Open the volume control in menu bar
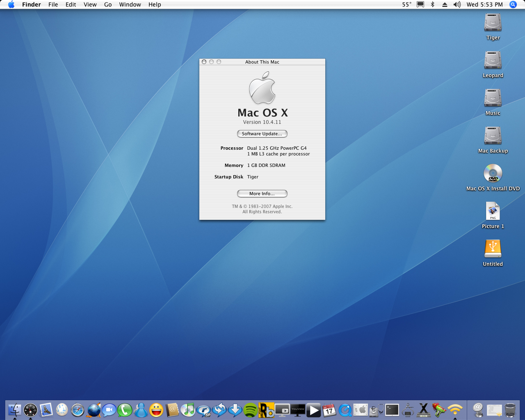This screenshot has width=525, height=420. pyautogui.click(x=457, y=5)
